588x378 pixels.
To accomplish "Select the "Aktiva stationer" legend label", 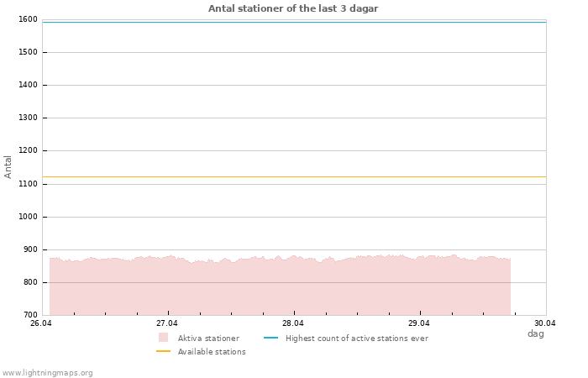I will click(x=208, y=339).
